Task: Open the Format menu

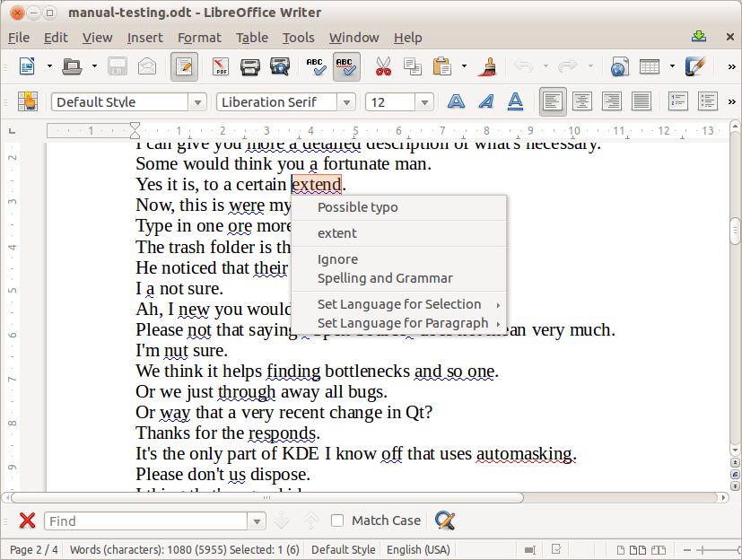Action: pos(199,37)
